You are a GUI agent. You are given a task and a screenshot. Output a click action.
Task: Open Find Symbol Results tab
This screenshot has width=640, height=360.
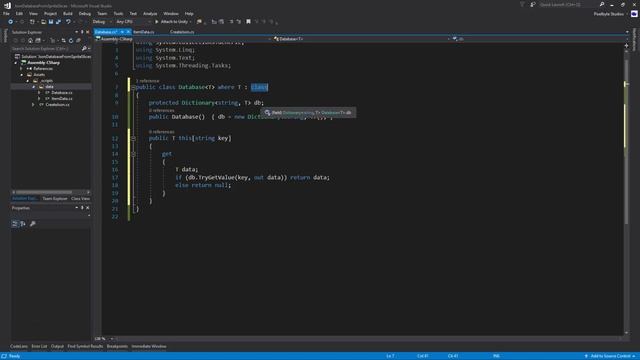[85, 346]
